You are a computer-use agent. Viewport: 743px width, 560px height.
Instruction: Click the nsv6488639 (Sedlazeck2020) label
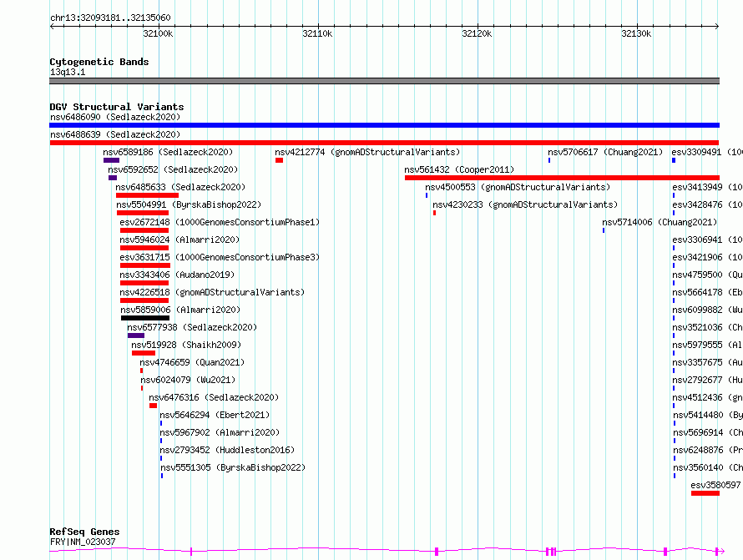click(x=115, y=134)
